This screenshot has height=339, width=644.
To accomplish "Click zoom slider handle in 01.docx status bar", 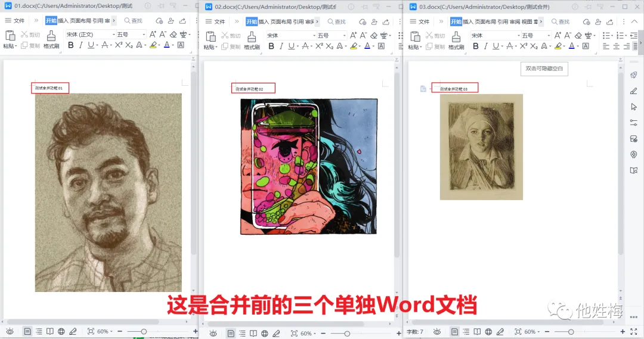I will 144,331.
